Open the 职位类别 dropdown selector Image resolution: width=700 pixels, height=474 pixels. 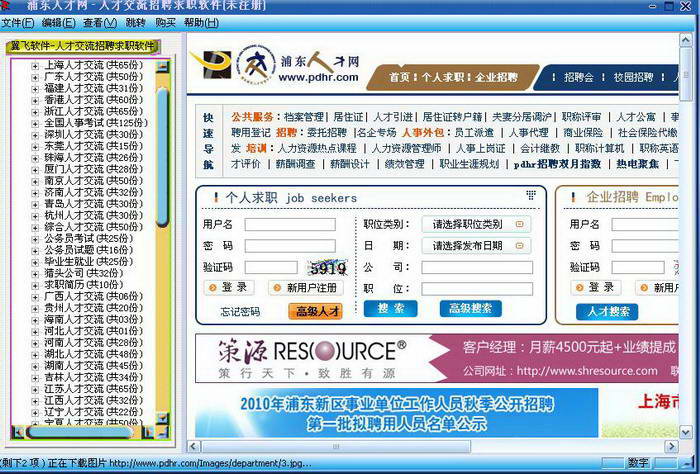pyautogui.click(x=476, y=224)
